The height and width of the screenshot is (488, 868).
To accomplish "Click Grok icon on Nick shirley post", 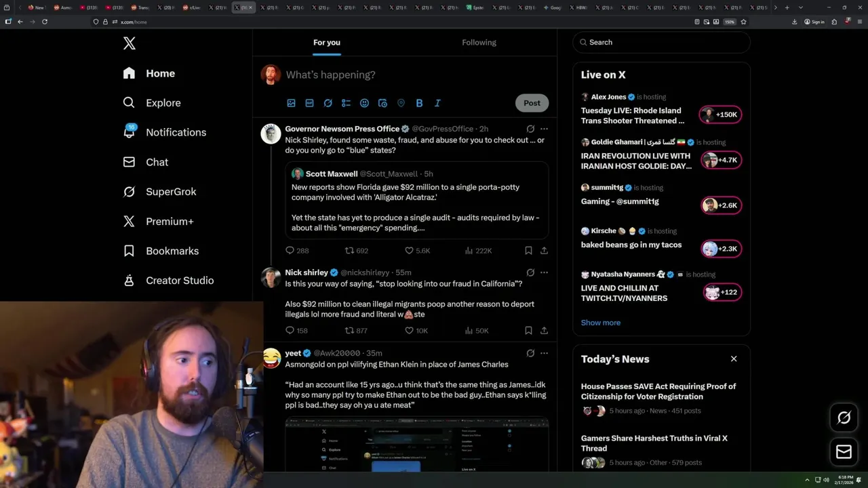I will (x=530, y=272).
